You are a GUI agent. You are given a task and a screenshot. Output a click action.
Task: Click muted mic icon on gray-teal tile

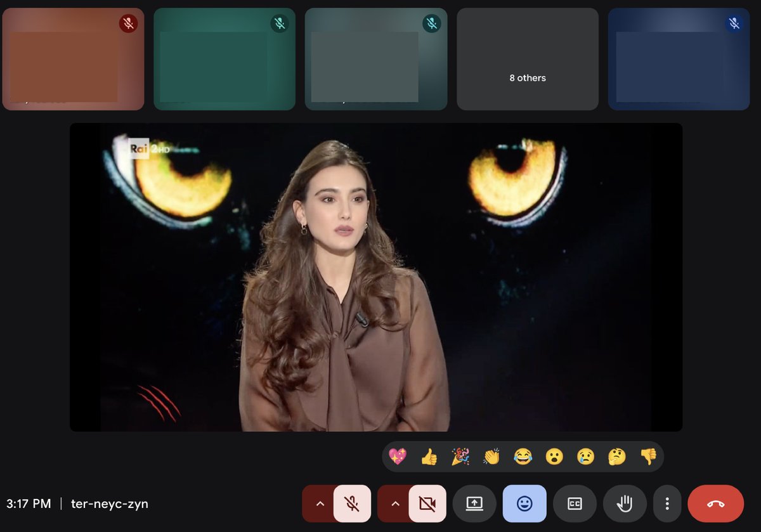(x=431, y=23)
